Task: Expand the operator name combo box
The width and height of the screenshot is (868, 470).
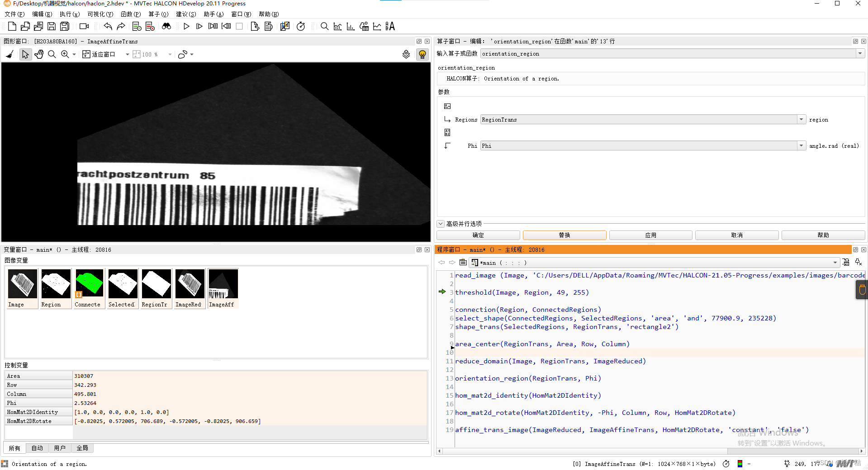Action: pyautogui.click(x=860, y=53)
